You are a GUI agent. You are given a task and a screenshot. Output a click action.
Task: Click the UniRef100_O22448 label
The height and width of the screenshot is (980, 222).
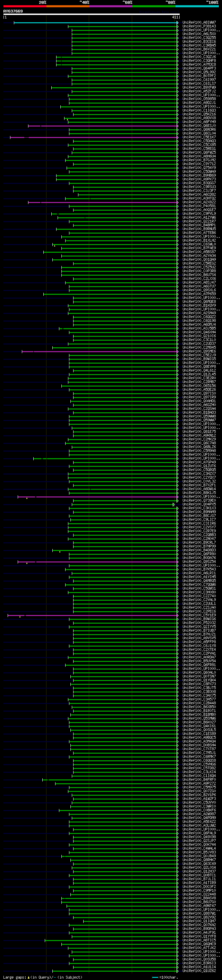coord(199,894)
